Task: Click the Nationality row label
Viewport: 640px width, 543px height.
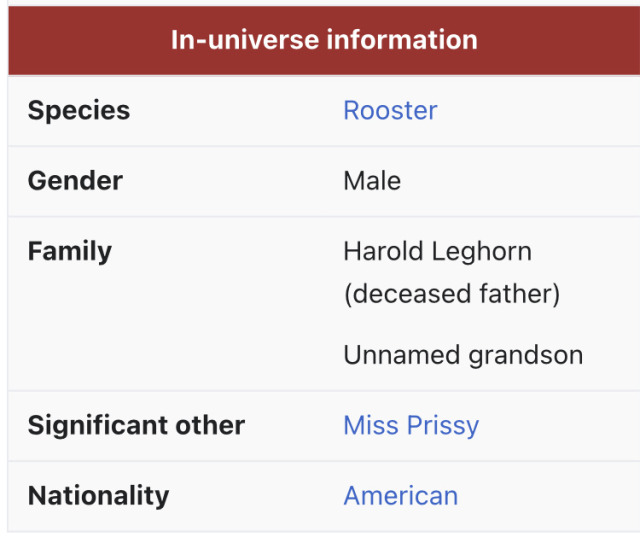Action: [x=98, y=495]
